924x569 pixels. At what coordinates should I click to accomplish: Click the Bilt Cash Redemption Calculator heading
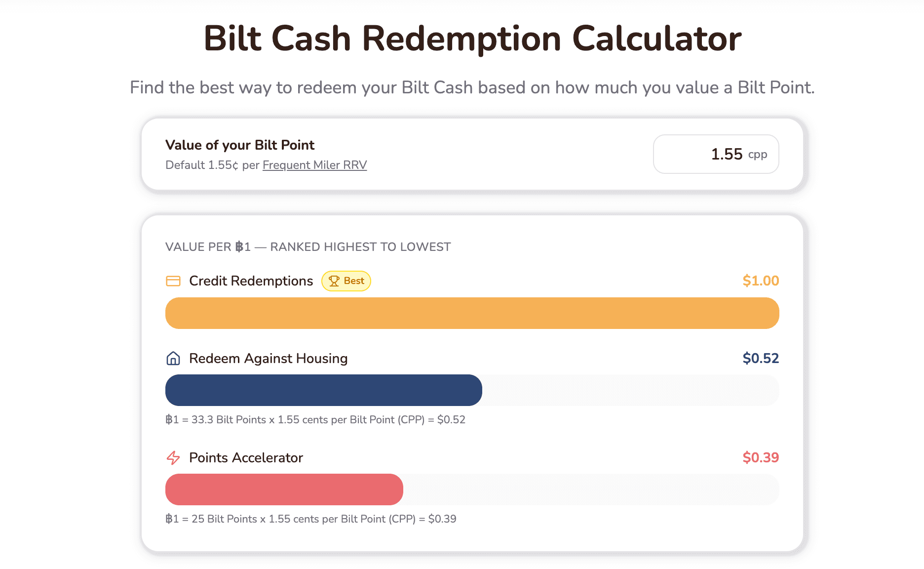[472, 39]
